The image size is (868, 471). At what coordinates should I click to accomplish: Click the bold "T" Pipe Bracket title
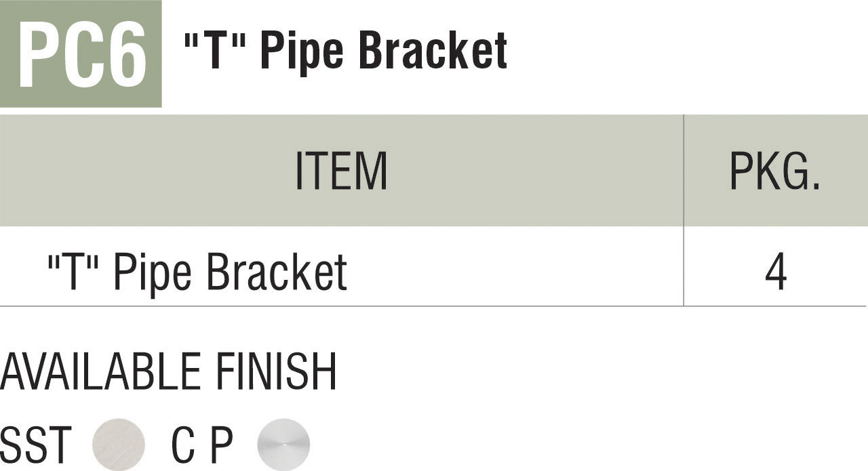coord(346,50)
